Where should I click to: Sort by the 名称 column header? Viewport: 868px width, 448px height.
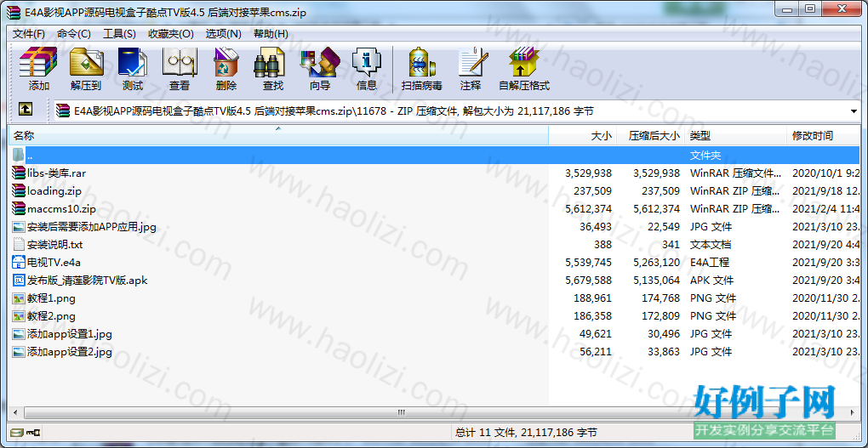pos(279,135)
